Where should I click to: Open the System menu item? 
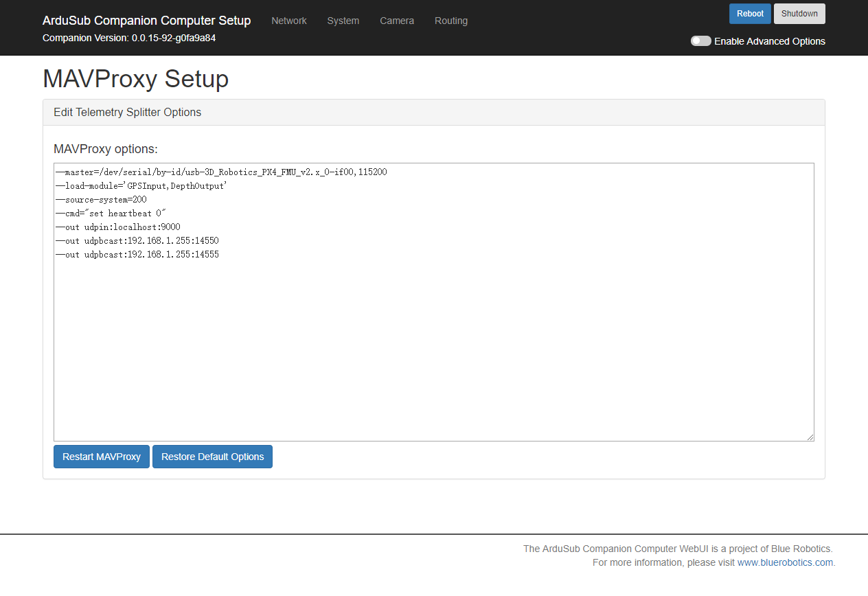343,21
